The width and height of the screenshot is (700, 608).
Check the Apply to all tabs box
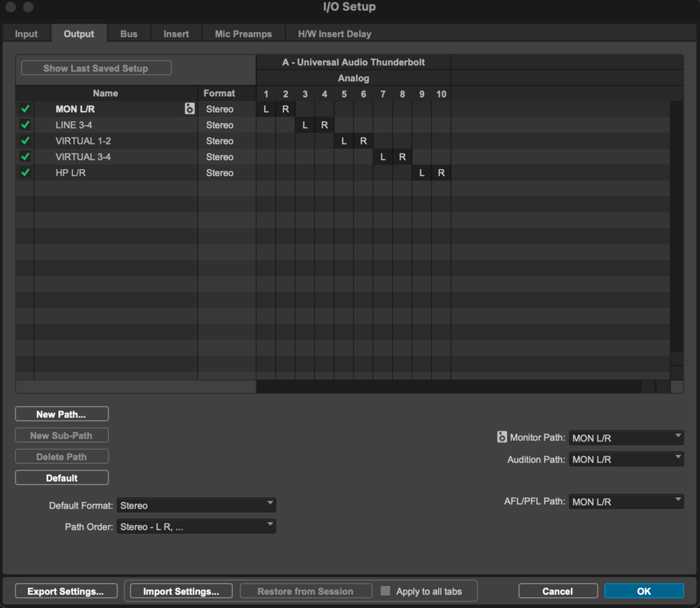click(385, 591)
